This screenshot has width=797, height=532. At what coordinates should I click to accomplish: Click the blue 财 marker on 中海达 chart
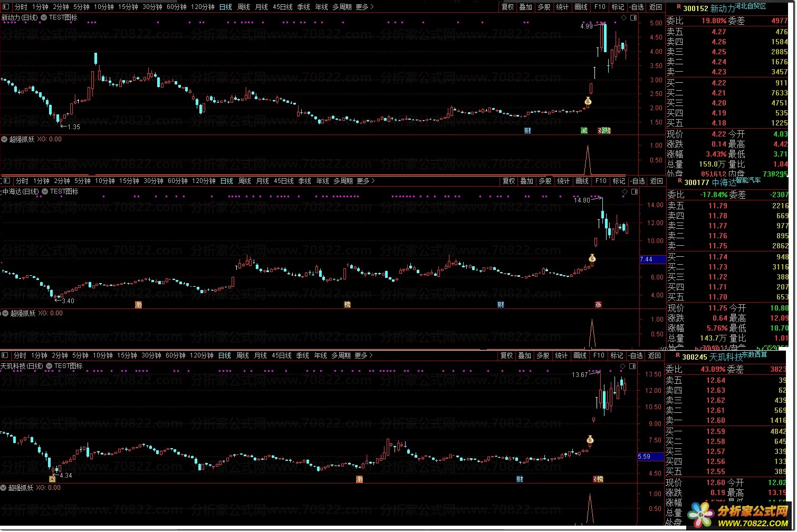pyautogui.click(x=501, y=305)
